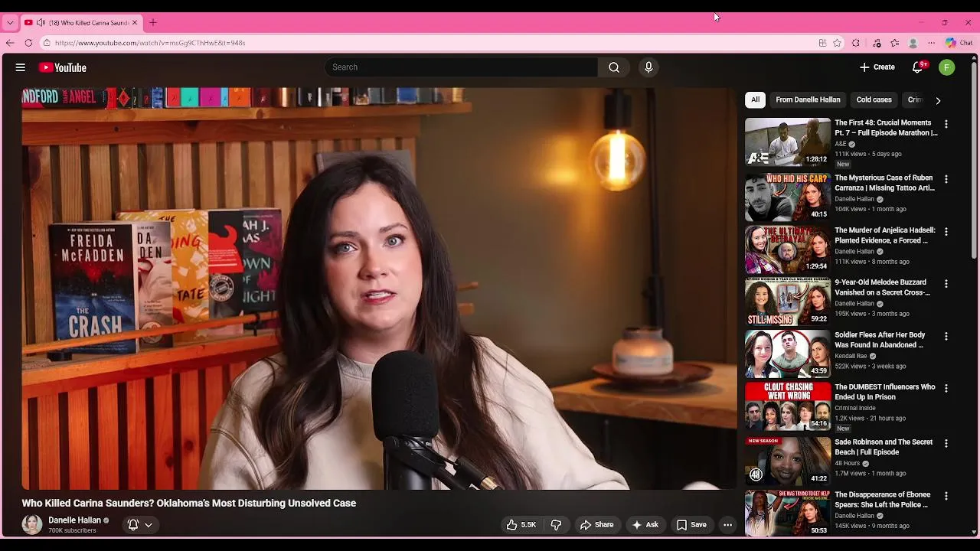Reload the page in browser toolbar
The width and height of the screenshot is (980, 551).
[x=28, y=43]
